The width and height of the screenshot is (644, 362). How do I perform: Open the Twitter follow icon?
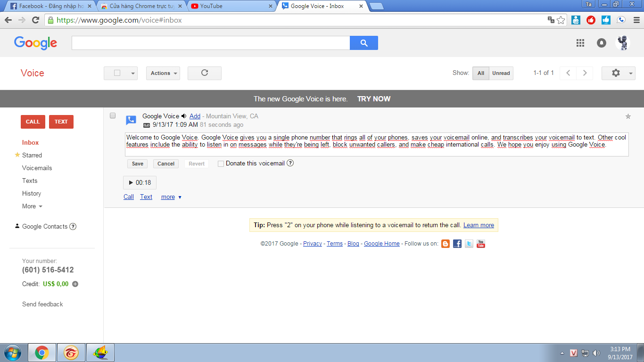[x=469, y=244]
